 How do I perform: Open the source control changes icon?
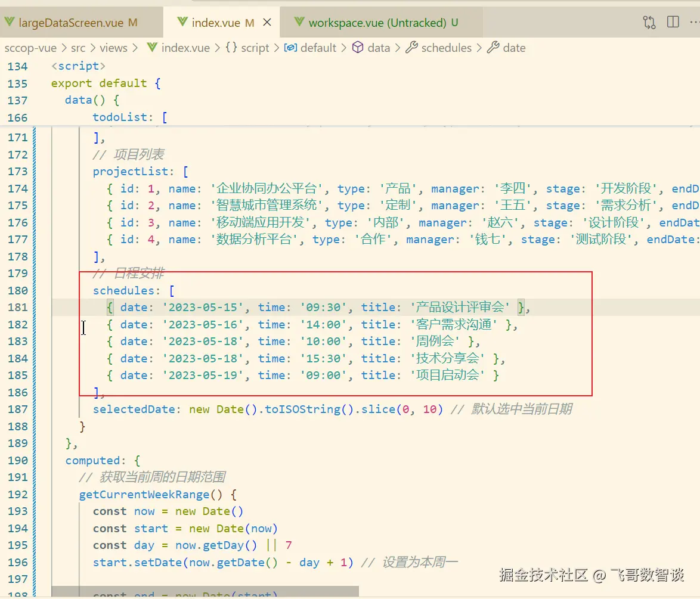(649, 22)
